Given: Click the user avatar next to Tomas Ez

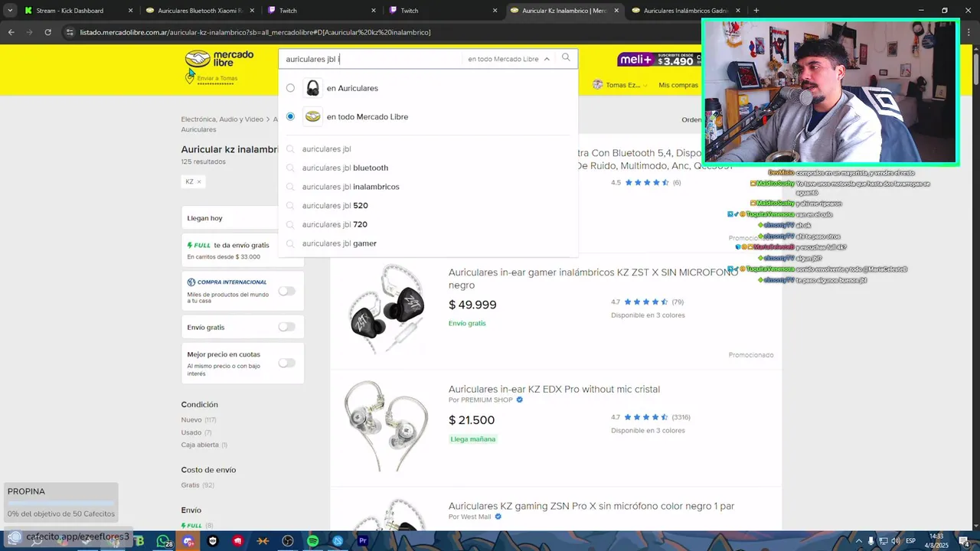Looking at the screenshot, I should coord(597,85).
